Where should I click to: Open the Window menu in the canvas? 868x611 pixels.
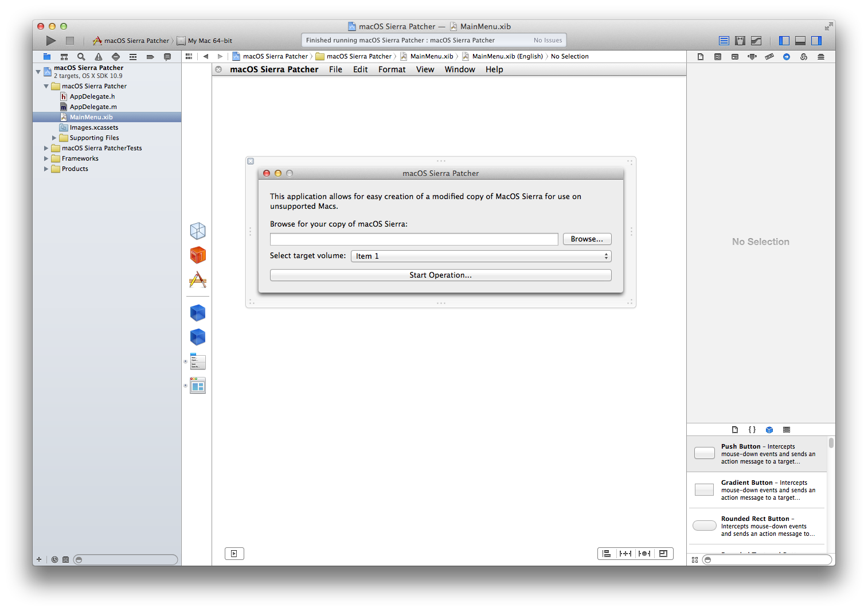(x=460, y=69)
